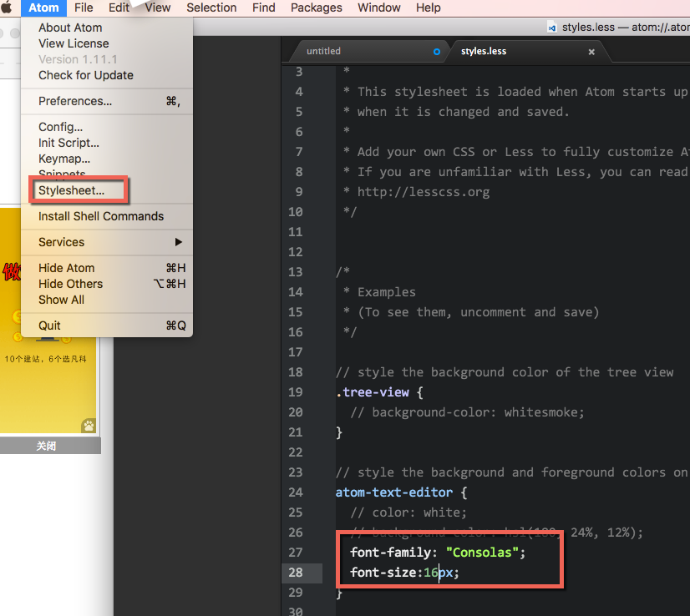The height and width of the screenshot is (616, 690).
Task: Select Hide Atom menu entry
Action: (107, 268)
